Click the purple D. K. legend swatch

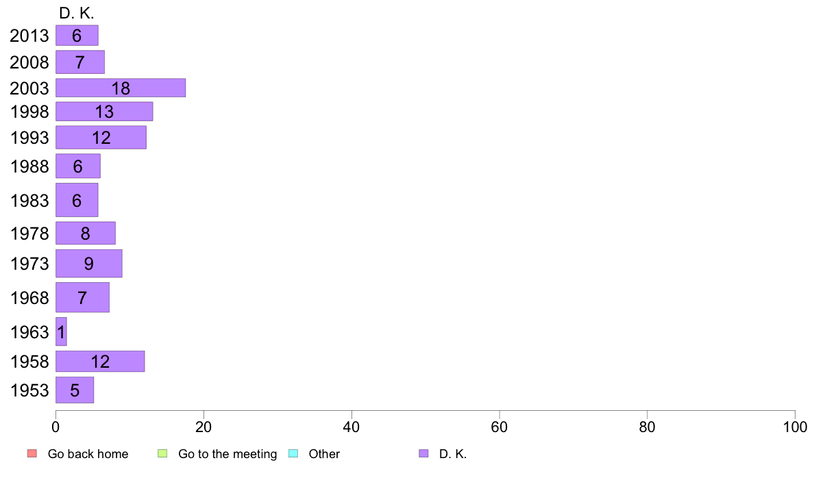click(x=423, y=453)
